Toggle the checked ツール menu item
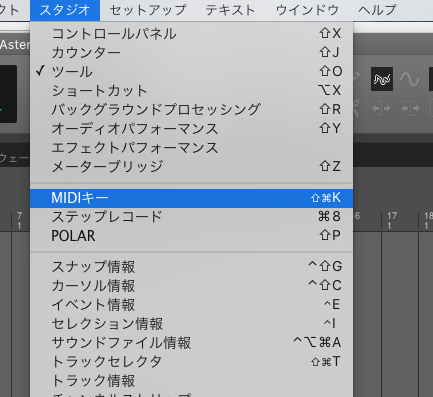Image resolution: width=433 pixels, height=397 pixels. tap(191, 72)
